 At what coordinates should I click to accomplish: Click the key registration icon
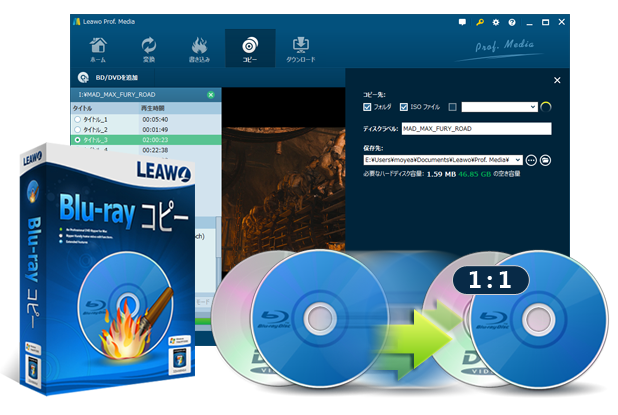coord(480,22)
